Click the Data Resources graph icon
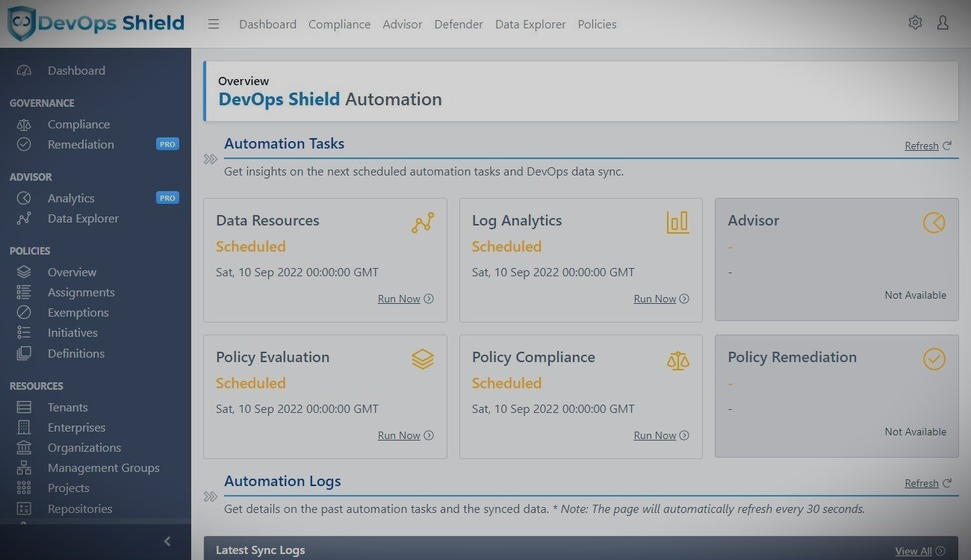The height and width of the screenshot is (560, 971). [422, 223]
